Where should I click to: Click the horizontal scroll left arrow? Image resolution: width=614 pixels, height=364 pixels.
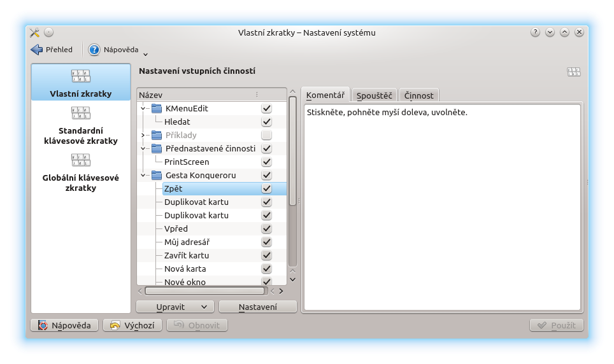tap(140, 291)
